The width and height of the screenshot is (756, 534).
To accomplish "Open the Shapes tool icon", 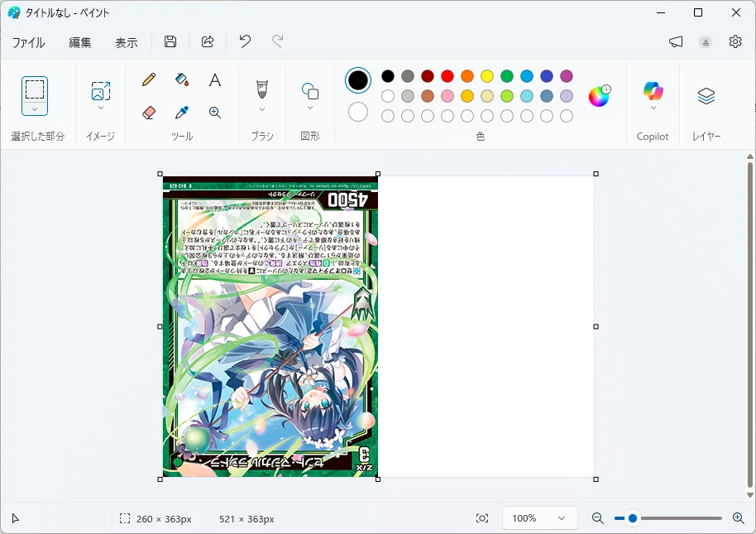I will 310,91.
